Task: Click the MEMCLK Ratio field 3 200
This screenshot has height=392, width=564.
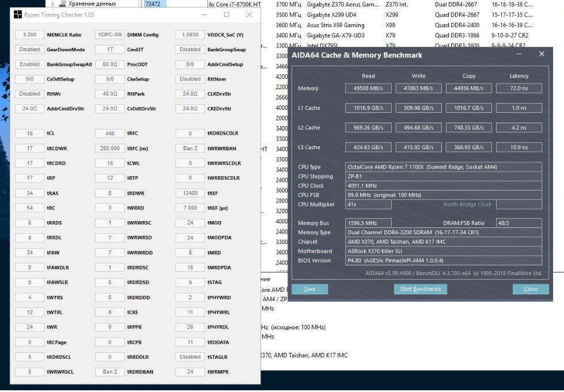Action: (29, 35)
